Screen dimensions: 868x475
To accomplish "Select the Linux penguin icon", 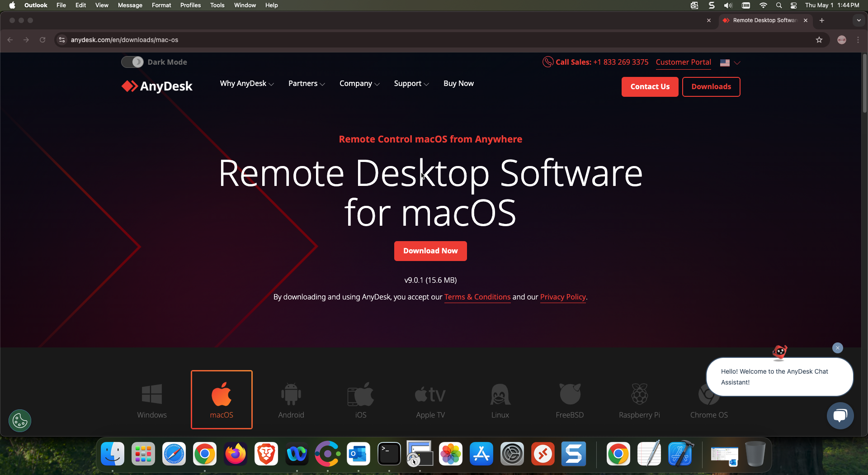I will 500,394.
